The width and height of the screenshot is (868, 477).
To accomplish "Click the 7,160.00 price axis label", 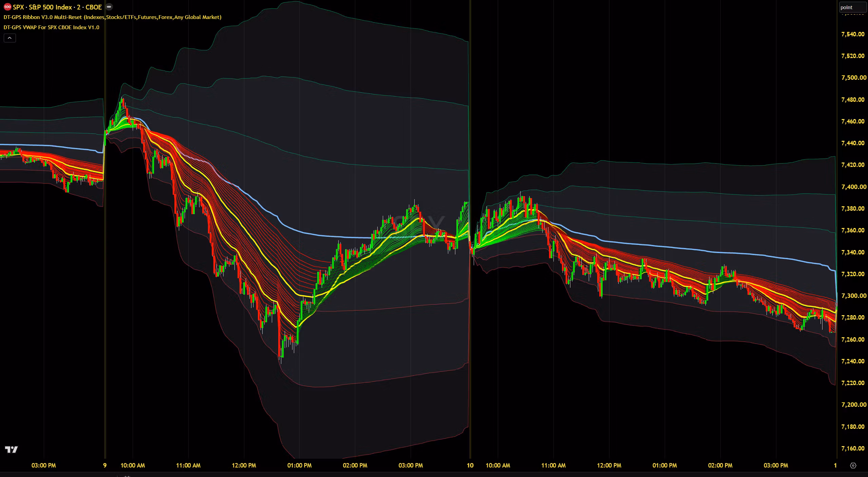I will click(853, 449).
